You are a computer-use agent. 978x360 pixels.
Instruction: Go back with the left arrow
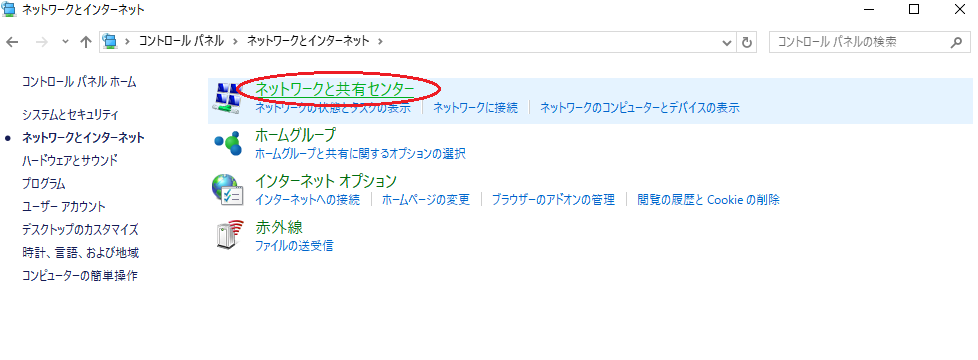tap(12, 42)
